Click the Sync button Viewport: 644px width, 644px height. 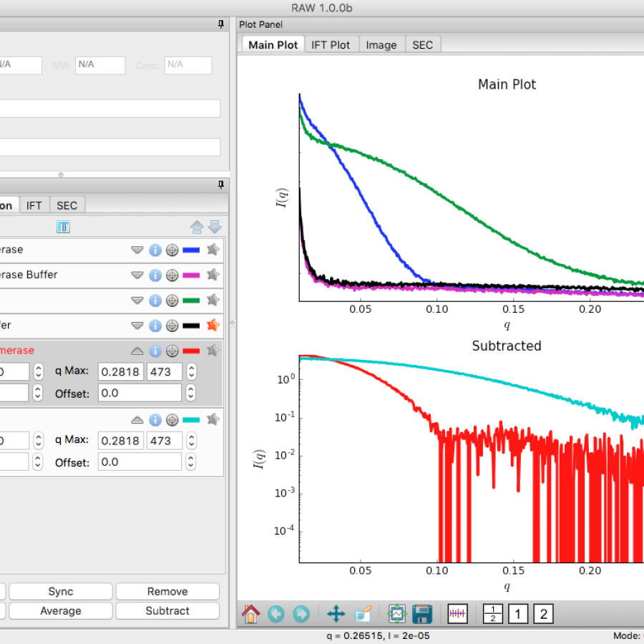tap(61, 592)
